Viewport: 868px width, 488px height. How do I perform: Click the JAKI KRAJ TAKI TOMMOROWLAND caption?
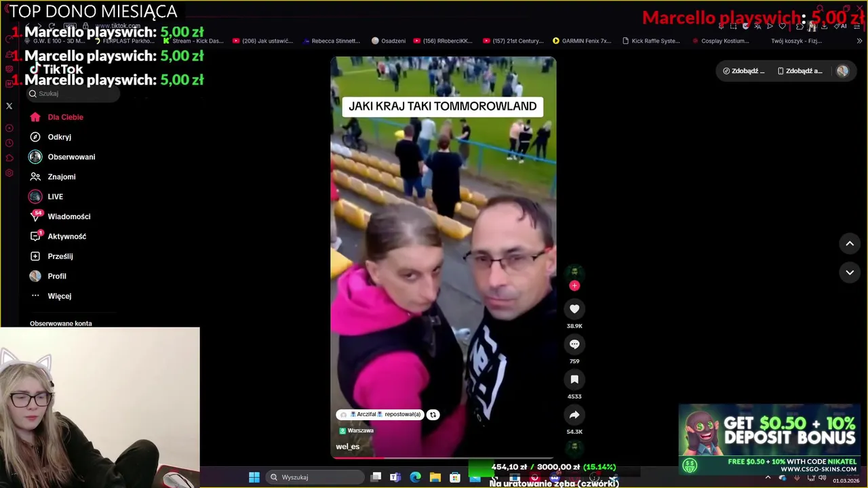[x=443, y=106]
